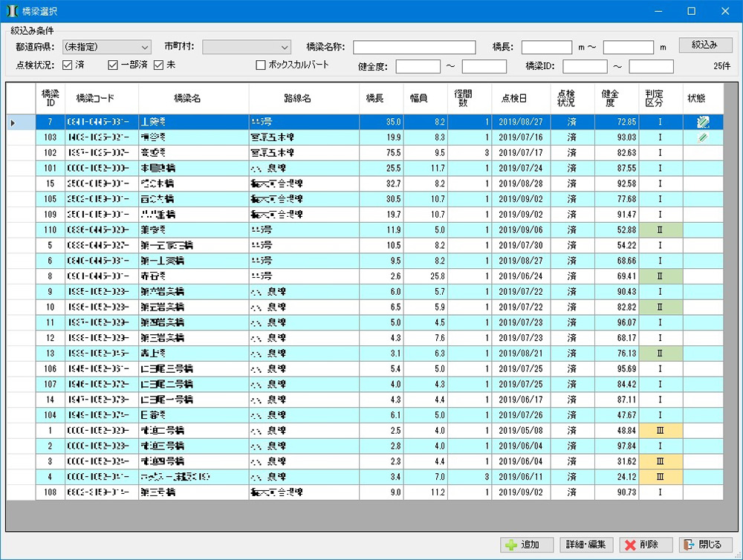Sort by the 橋梁ID column header

[51, 99]
